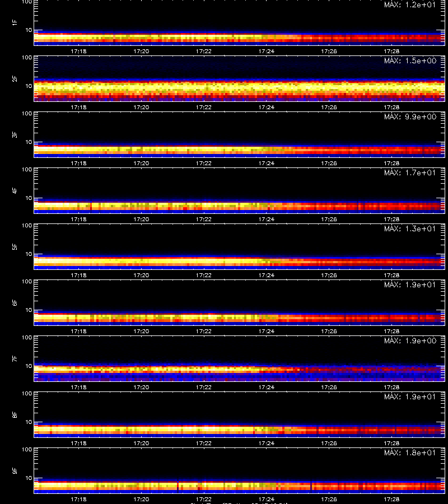Click the 100 y-axis tick label of panel 7F
Screen dimensions: 448x504
(x=27, y=338)
